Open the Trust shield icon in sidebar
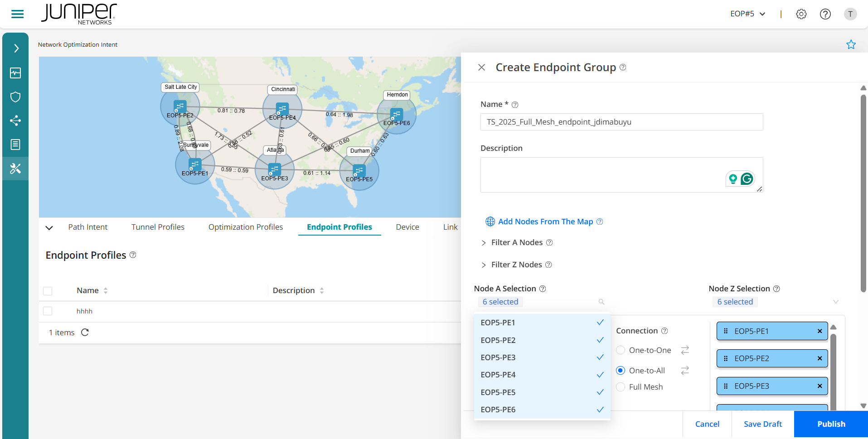This screenshot has height=439, width=868. pyautogui.click(x=15, y=97)
